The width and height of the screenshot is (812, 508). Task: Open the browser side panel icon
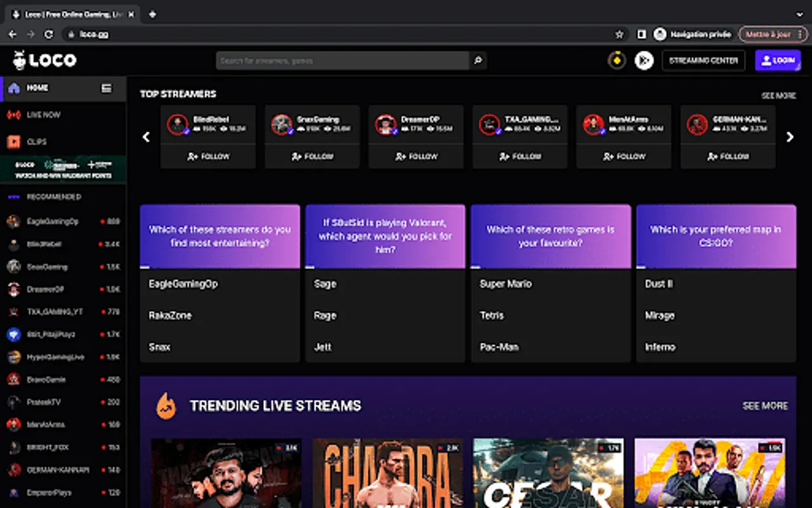coord(641,34)
